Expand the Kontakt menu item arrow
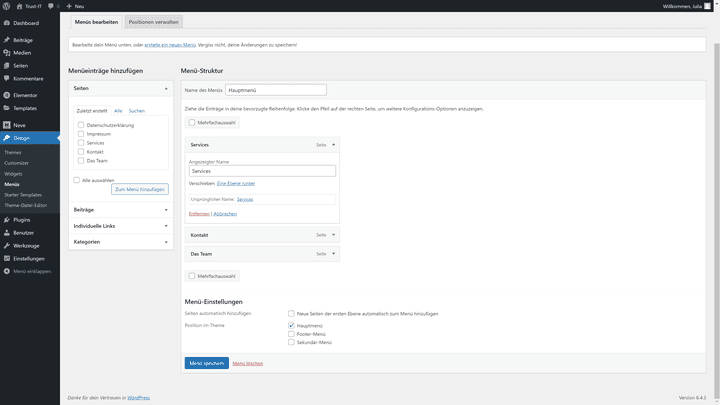 pyautogui.click(x=334, y=235)
